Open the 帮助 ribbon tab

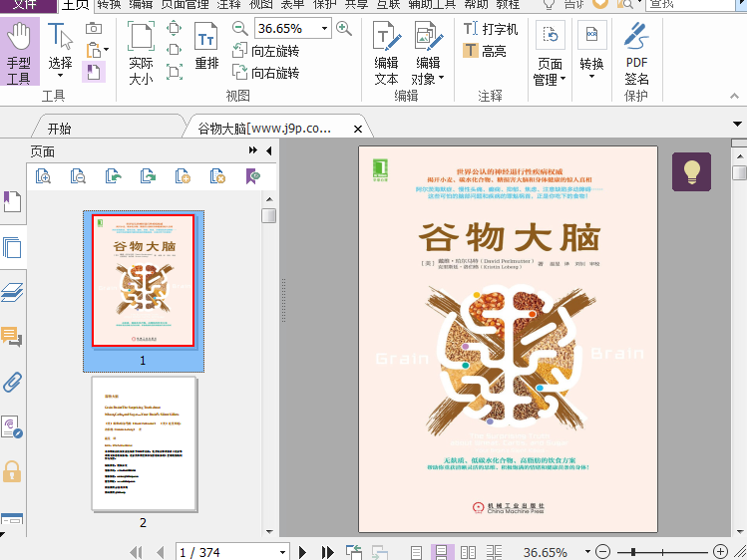[476, 5]
